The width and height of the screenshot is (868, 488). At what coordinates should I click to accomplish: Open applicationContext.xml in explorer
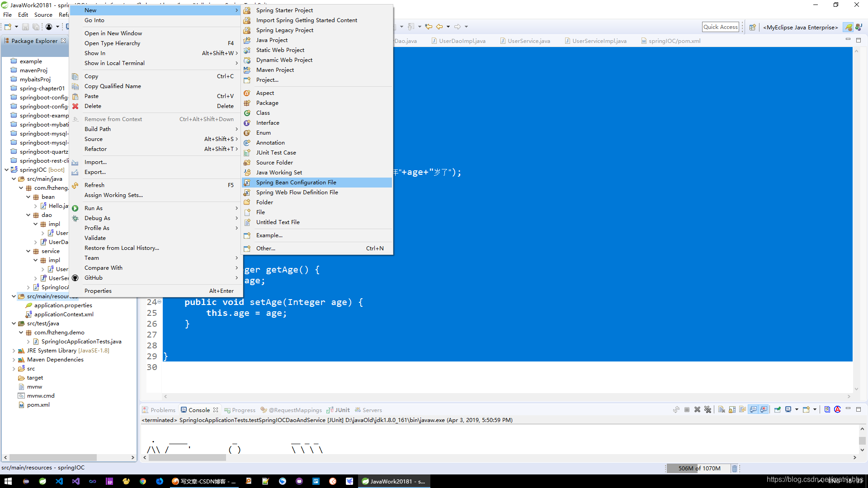tap(64, 314)
